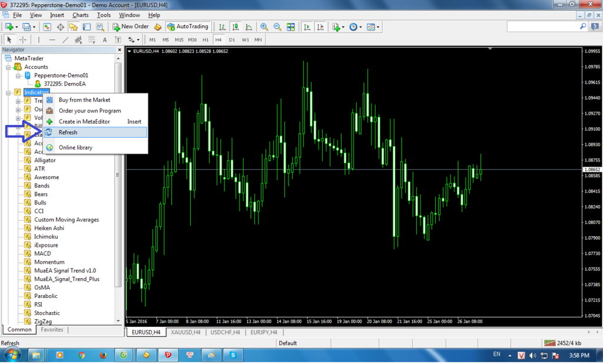The height and width of the screenshot is (364, 603).
Task: Click the search magnifier icon
Action: coord(583,26)
